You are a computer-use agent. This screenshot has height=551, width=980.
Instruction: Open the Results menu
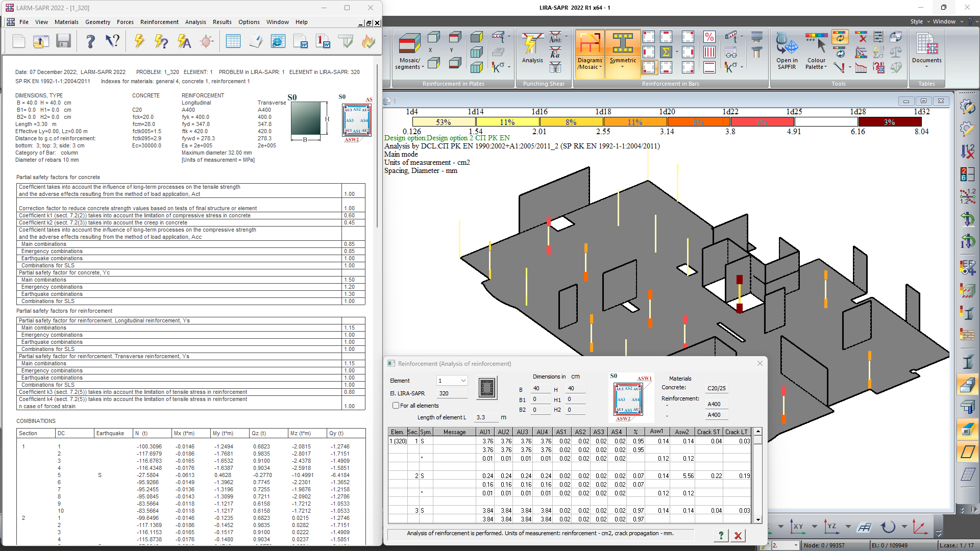tap(222, 22)
